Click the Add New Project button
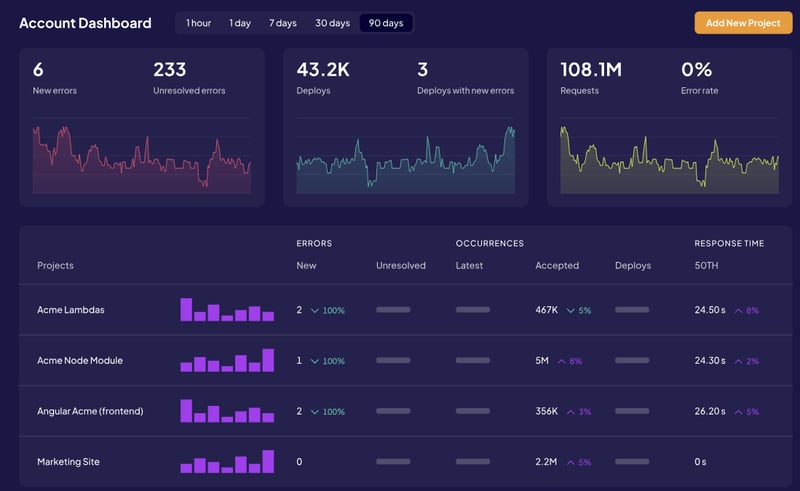800x491 pixels. pos(742,23)
